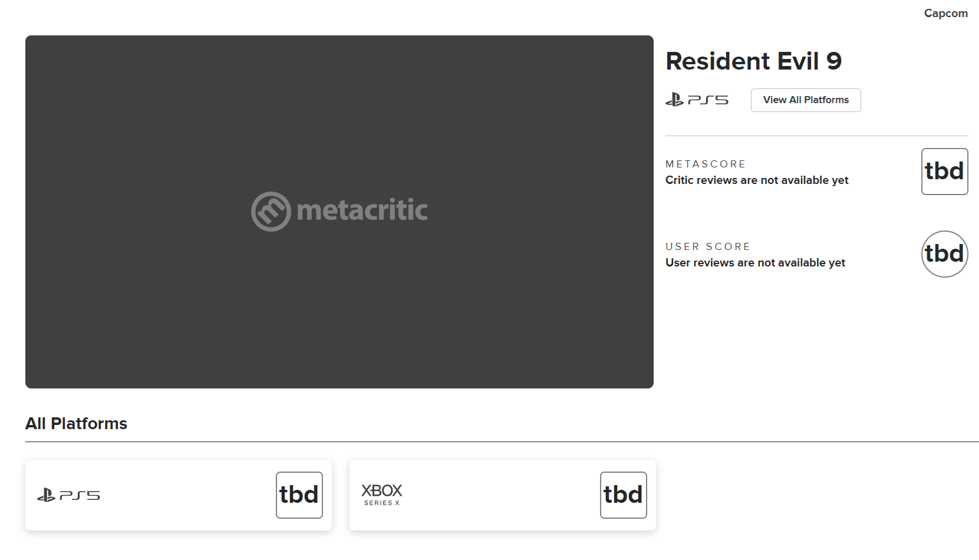Image resolution: width=979 pixels, height=560 pixels.
Task: Click the tbd score in Xbox card
Action: pyautogui.click(x=624, y=495)
